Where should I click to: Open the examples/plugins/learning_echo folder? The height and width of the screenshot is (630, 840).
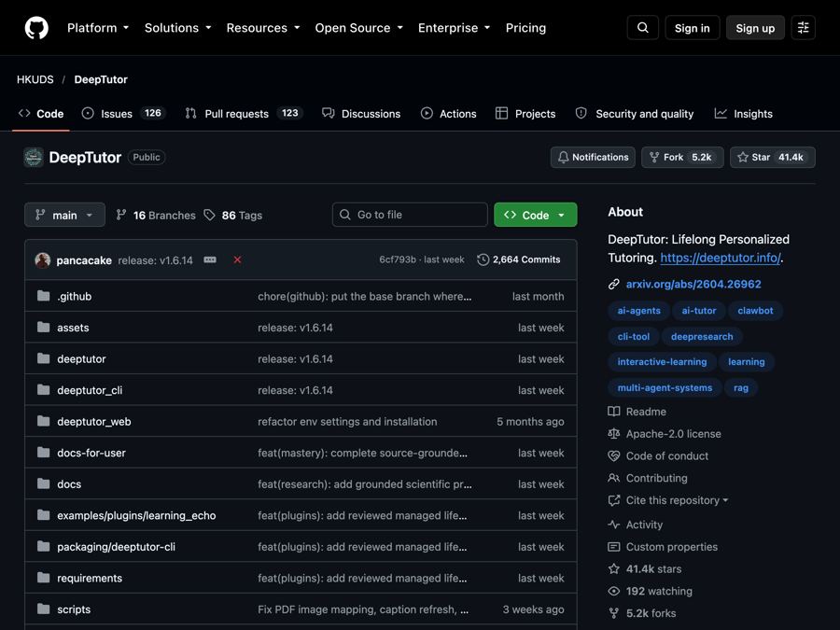(x=136, y=515)
